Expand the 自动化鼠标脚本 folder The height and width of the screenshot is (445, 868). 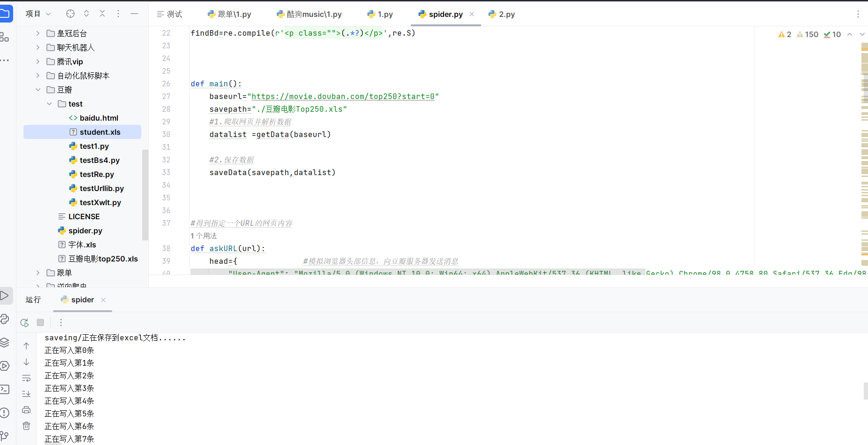click(38, 76)
